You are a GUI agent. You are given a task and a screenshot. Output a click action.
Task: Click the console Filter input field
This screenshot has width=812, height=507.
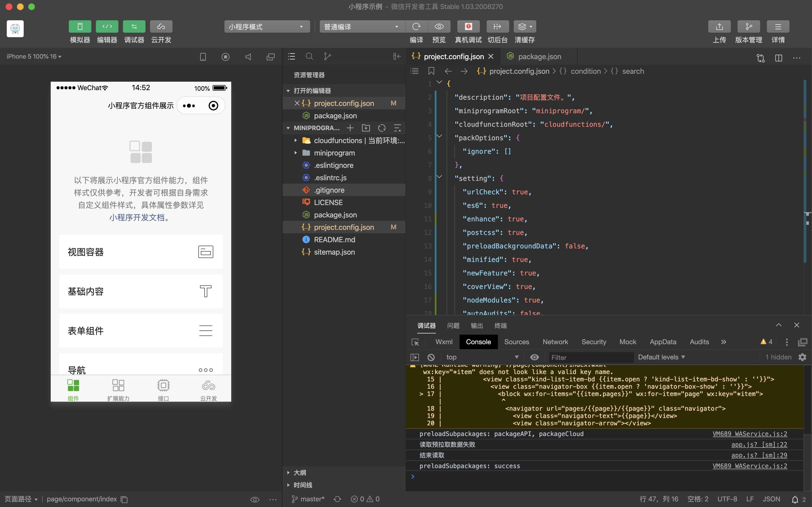click(x=591, y=357)
